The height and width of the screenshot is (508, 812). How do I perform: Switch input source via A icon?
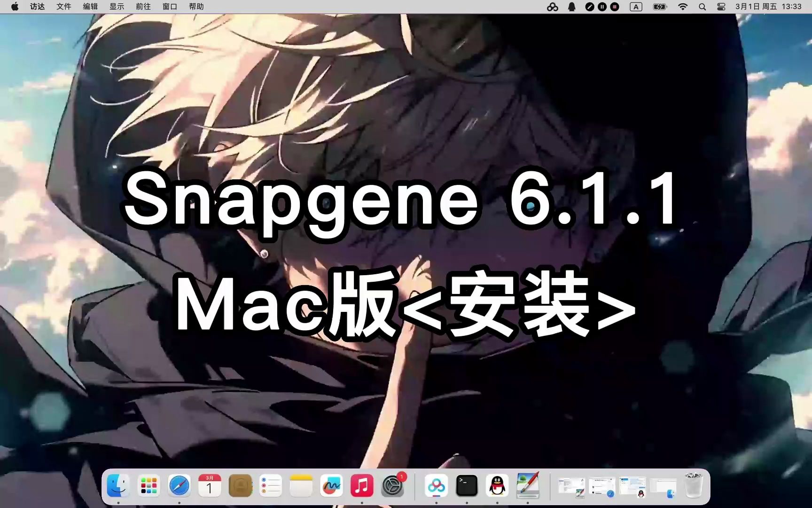pyautogui.click(x=636, y=7)
